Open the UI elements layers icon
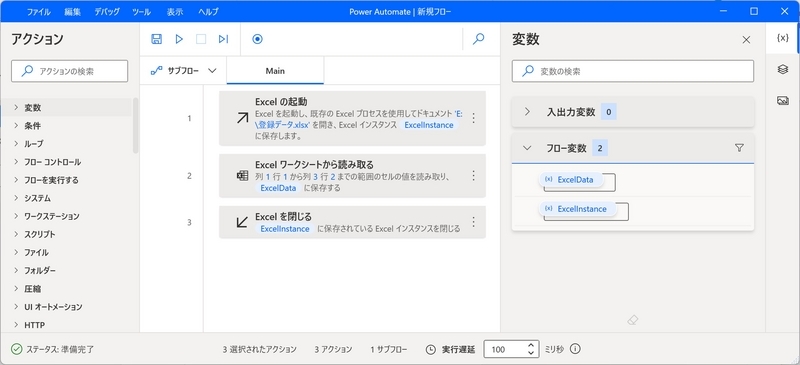This screenshot has height=365, width=800. point(783,69)
